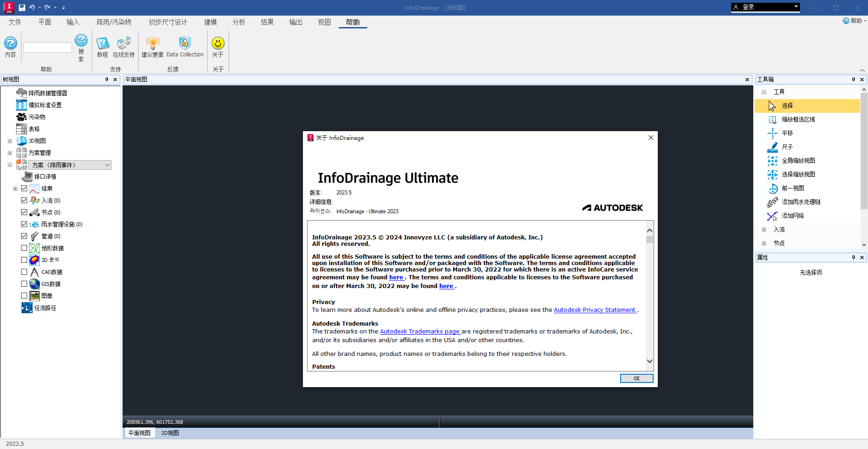
Task: Click the undo icon in title bar
Action: pyautogui.click(x=32, y=7)
